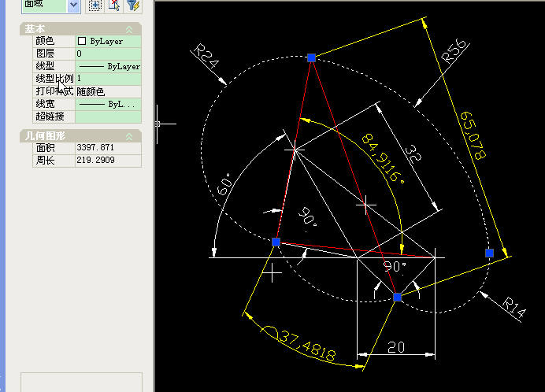Open the quick select funnel icon

click(133, 6)
